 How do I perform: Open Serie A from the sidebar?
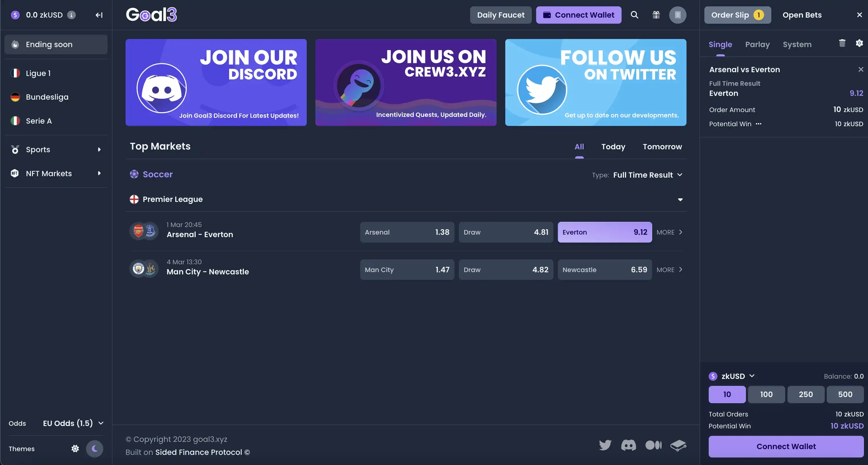pyautogui.click(x=56, y=121)
